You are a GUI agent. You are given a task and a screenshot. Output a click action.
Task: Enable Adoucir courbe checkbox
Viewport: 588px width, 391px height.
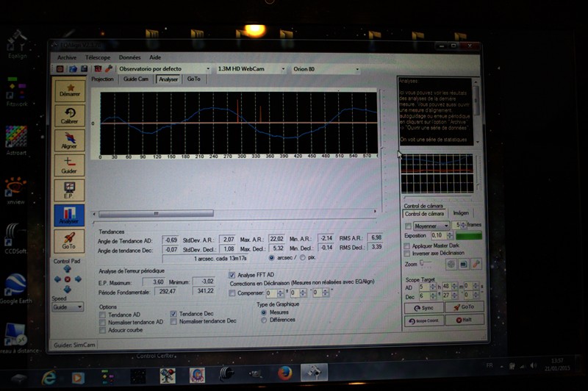pos(102,330)
